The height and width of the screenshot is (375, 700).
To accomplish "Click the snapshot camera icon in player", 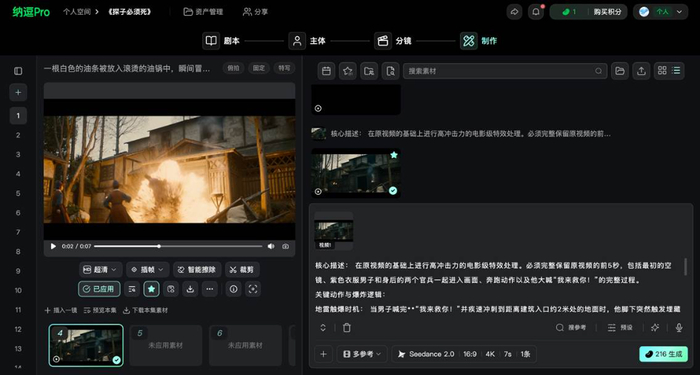I will coord(286,246).
